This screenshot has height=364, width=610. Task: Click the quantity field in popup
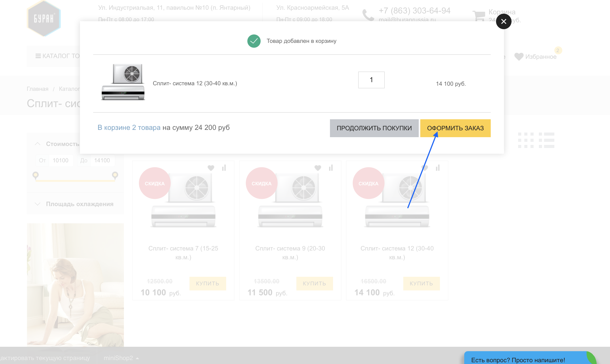click(371, 80)
